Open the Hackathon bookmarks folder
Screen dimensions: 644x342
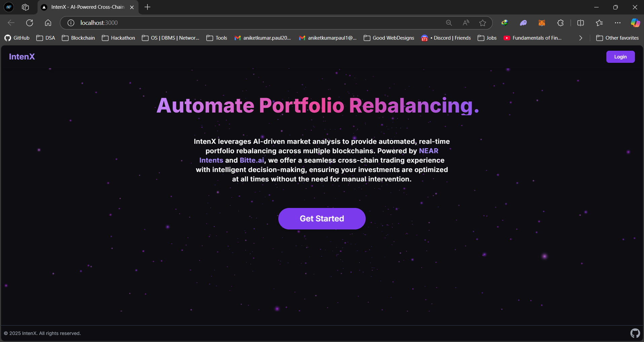[x=118, y=38]
